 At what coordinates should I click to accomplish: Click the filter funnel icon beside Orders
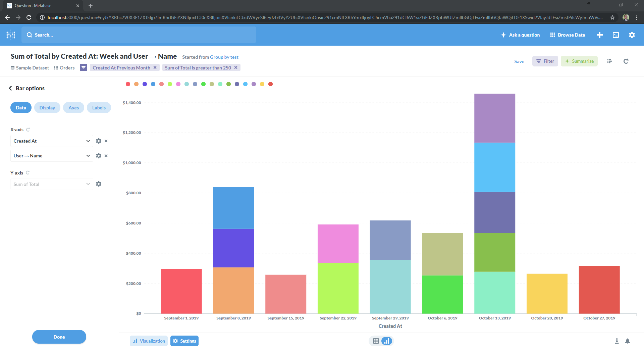[x=83, y=67]
